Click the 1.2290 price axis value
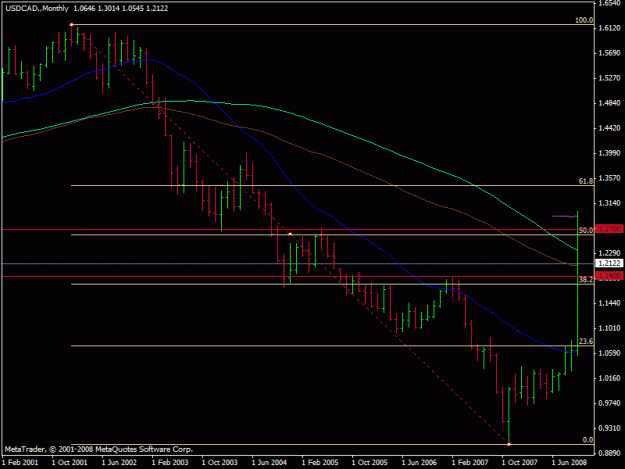 (x=610, y=253)
